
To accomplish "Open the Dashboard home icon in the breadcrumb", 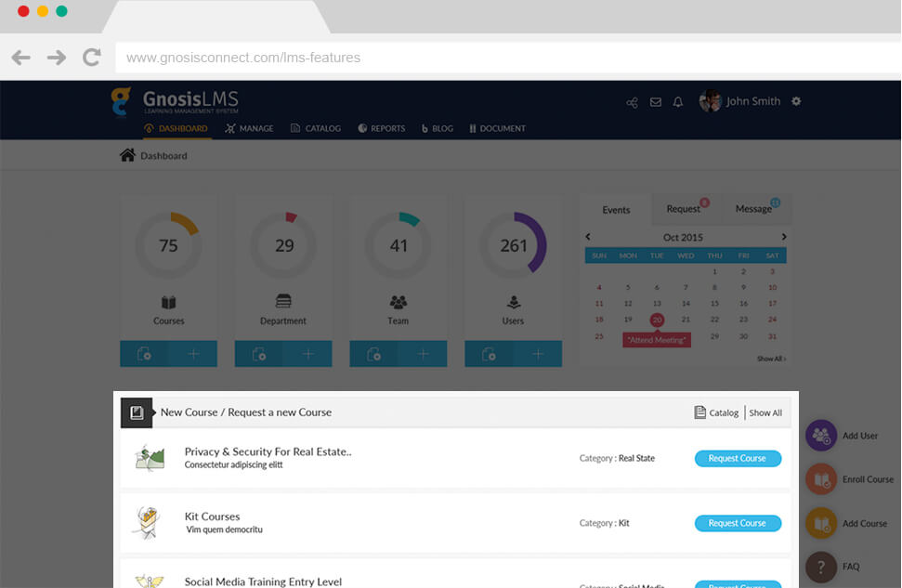I will 128,155.
